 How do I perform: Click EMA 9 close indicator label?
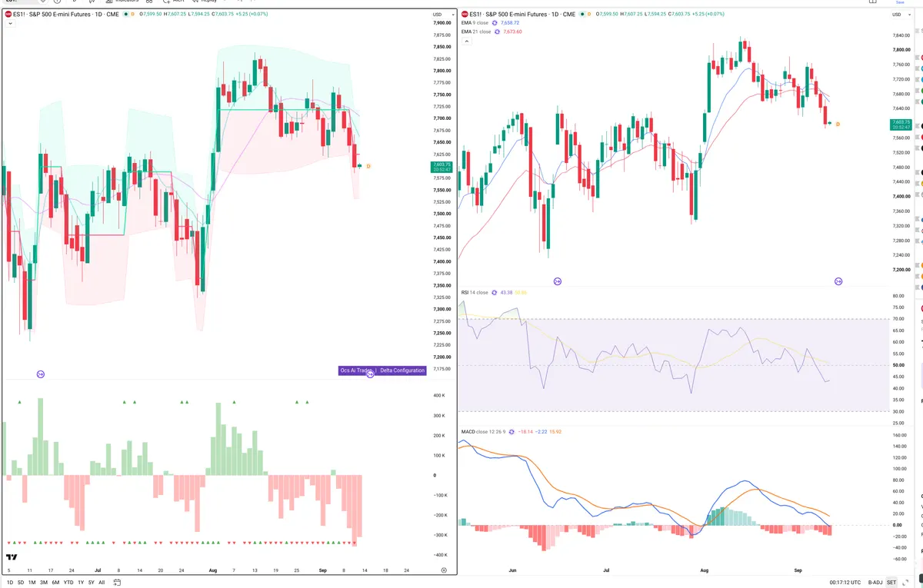click(x=475, y=23)
